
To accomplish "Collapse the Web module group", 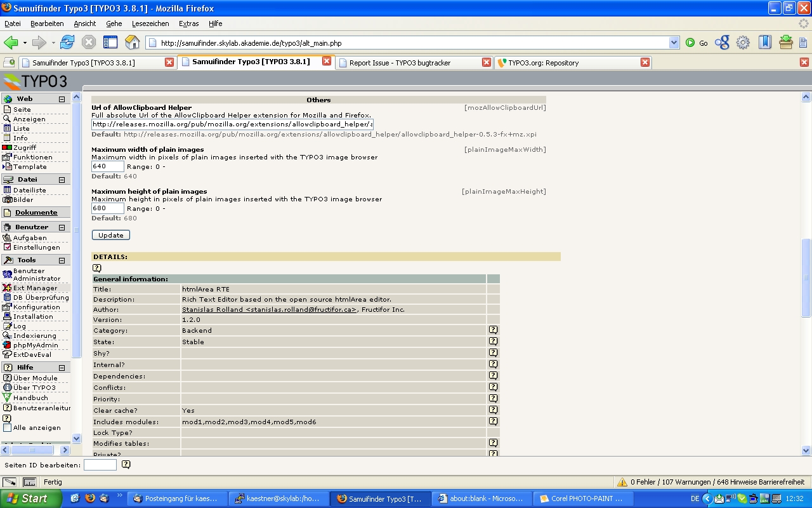I will tap(62, 99).
